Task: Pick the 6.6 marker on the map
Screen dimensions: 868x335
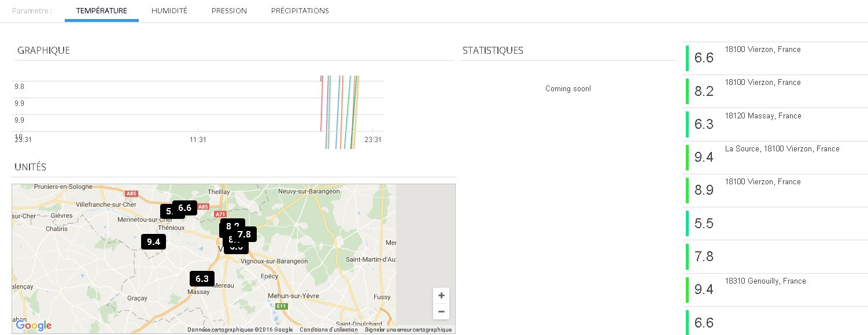Action: pos(185,208)
